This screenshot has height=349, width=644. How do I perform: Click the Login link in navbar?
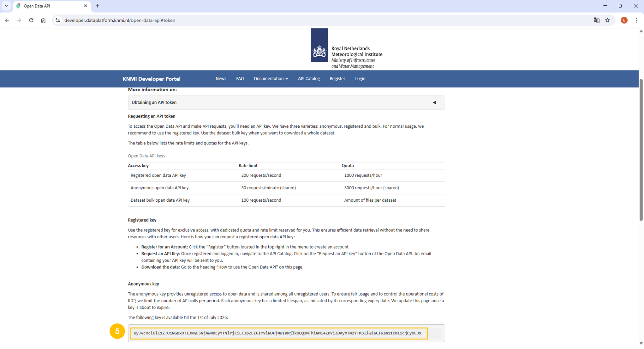click(x=360, y=79)
